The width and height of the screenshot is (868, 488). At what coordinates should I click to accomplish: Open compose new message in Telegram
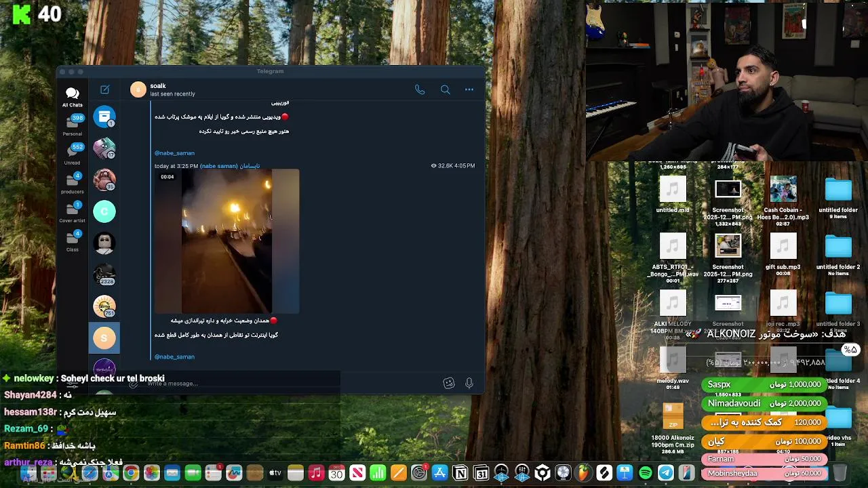coord(104,89)
